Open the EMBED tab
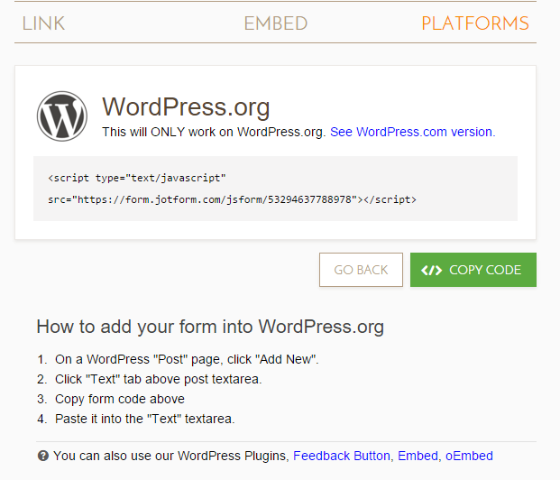 275,24
